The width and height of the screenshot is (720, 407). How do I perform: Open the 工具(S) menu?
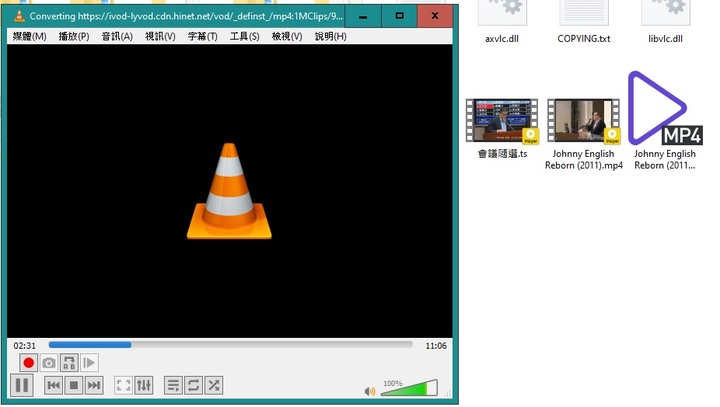(245, 36)
